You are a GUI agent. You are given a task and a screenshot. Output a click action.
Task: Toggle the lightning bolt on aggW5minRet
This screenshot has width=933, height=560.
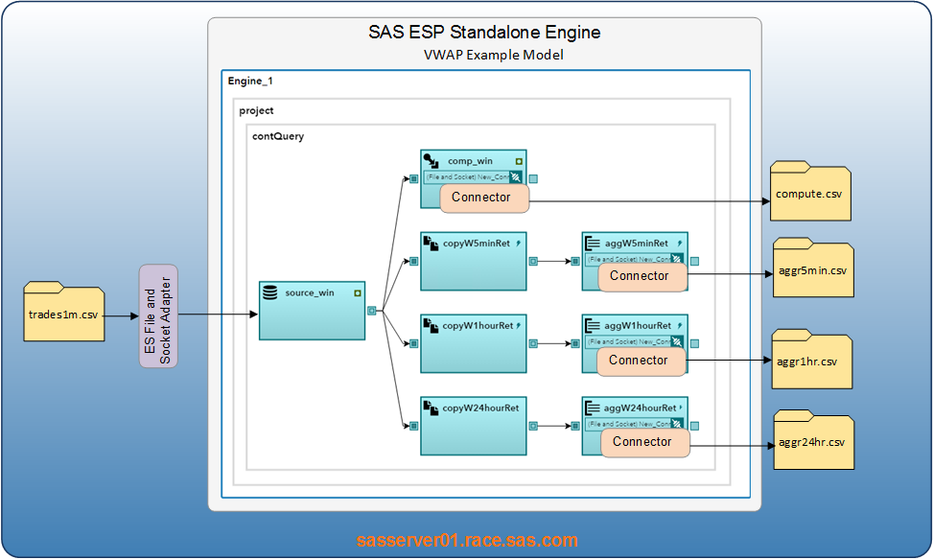(680, 243)
